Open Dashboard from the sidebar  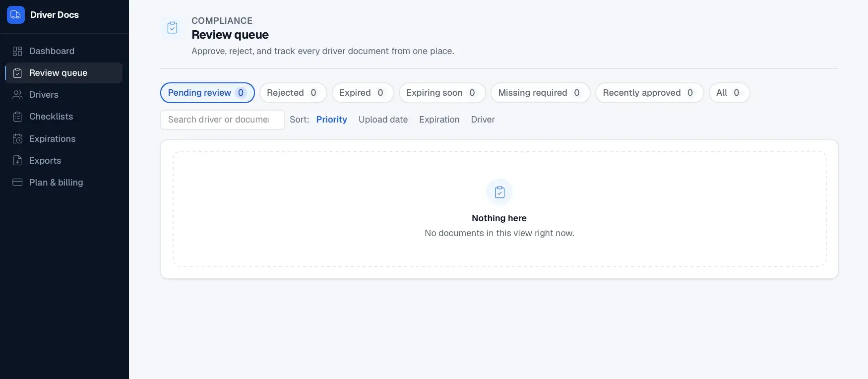pos(64,51)
